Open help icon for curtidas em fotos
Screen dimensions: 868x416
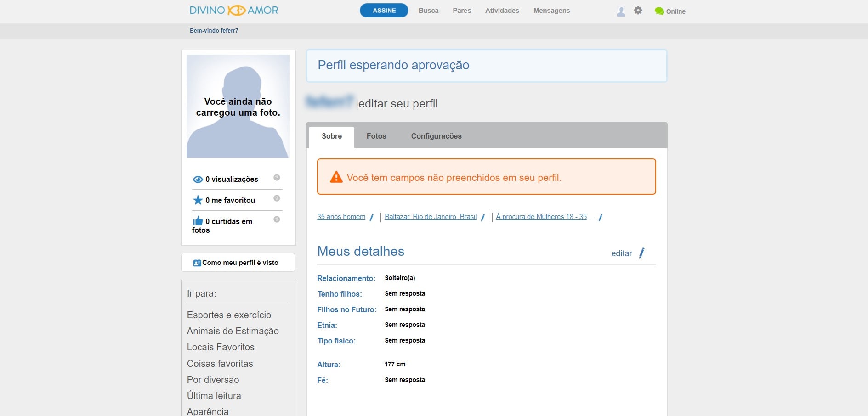coord(277,219)
